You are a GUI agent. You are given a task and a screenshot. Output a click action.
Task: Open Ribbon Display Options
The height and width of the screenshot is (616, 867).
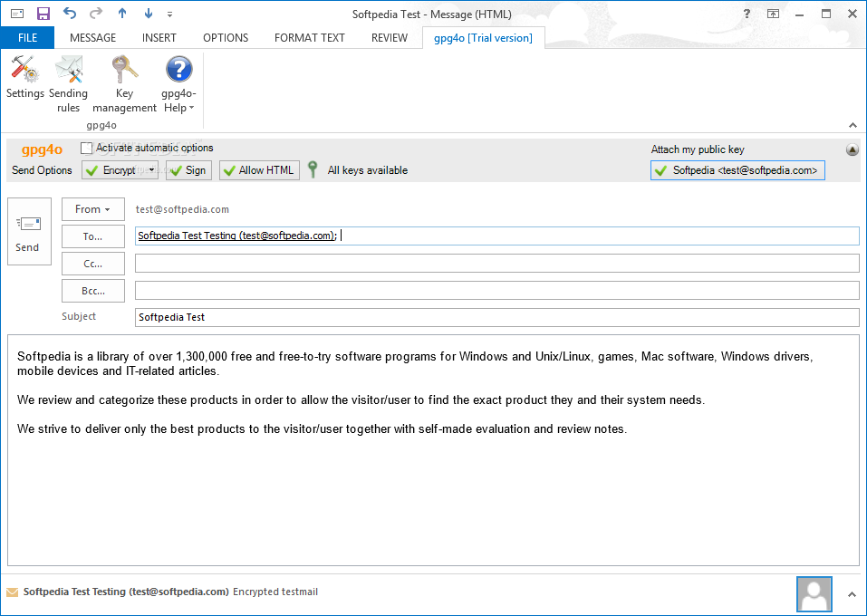[773, 14]
